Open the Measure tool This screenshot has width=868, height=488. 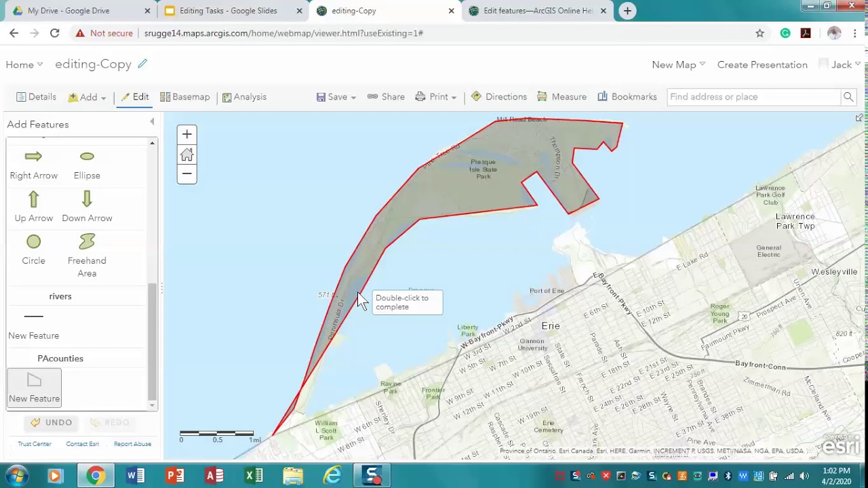(x=561, y=97)
